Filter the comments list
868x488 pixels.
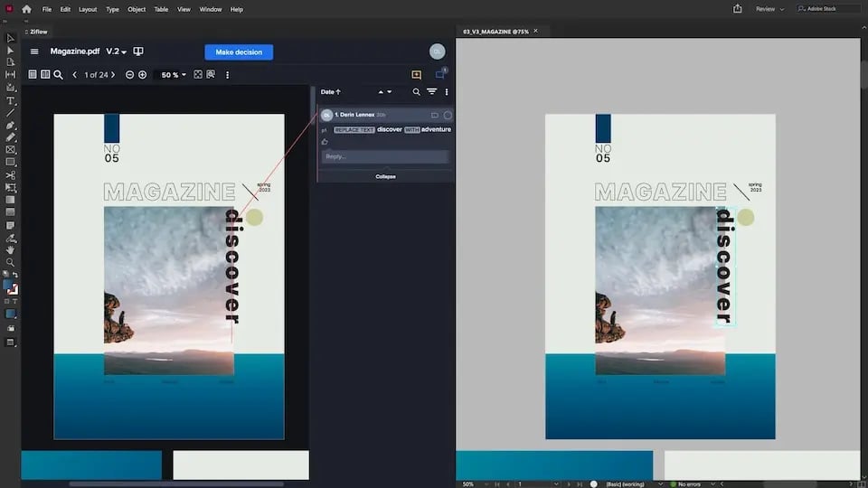432,92
